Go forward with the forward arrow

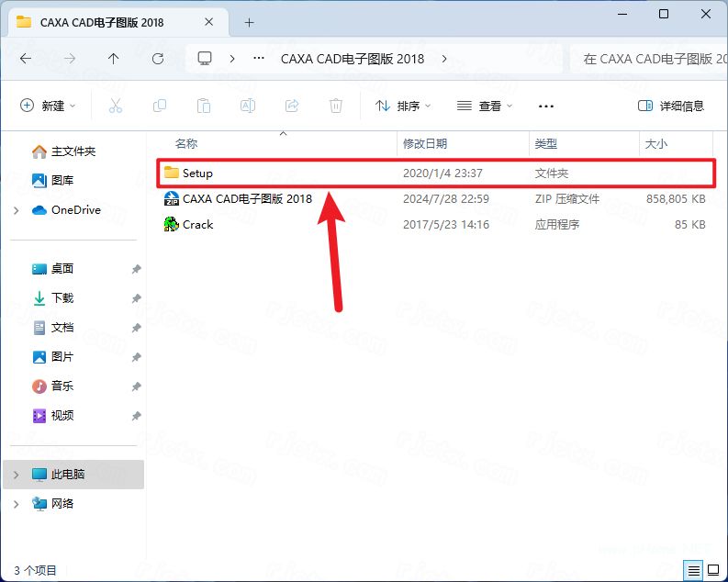(70, 59)
